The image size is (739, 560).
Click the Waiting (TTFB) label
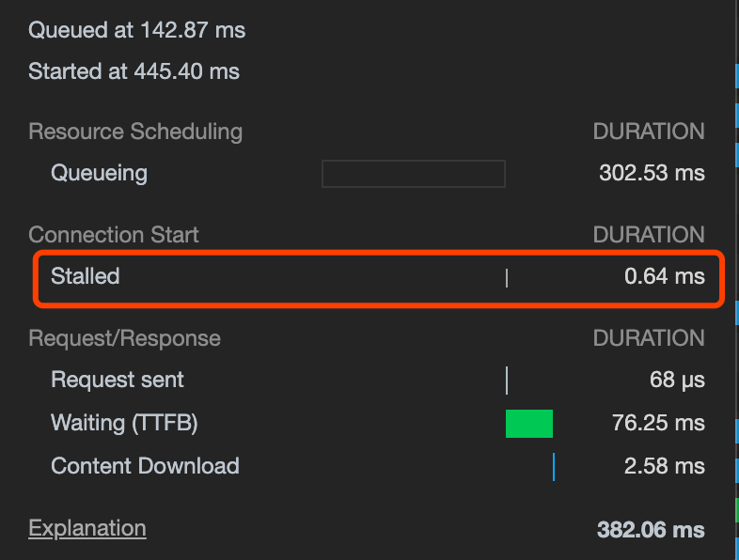pos(124,423)
